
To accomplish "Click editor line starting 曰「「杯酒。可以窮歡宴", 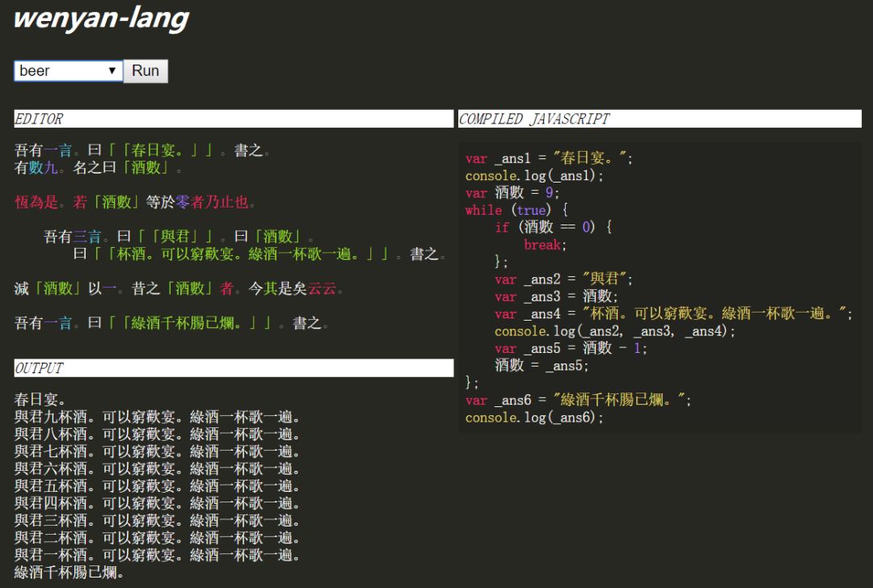I will tap(259, 254).
